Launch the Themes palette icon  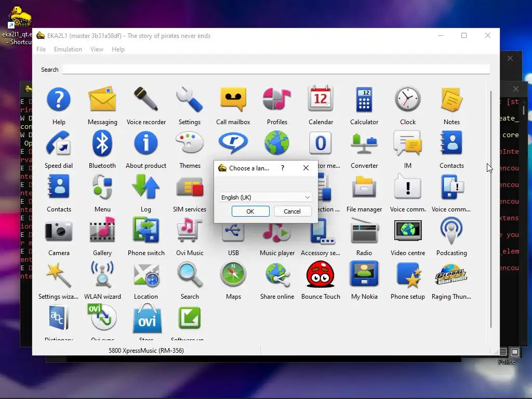pyautogui.click(x=190, y=143)
